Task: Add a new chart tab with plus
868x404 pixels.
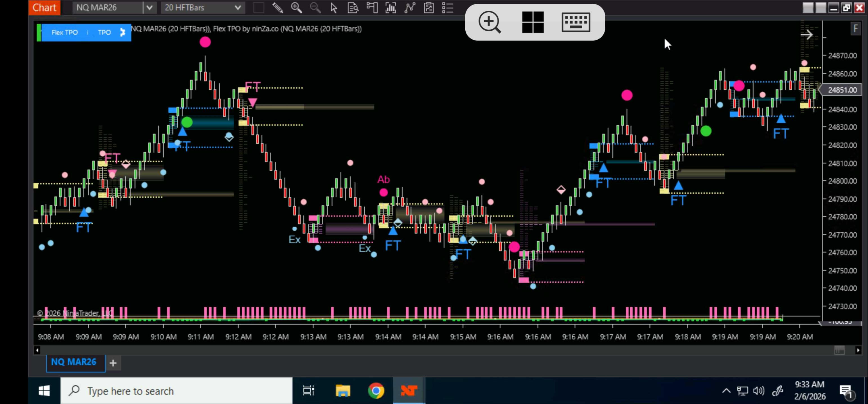Action: 113,363
